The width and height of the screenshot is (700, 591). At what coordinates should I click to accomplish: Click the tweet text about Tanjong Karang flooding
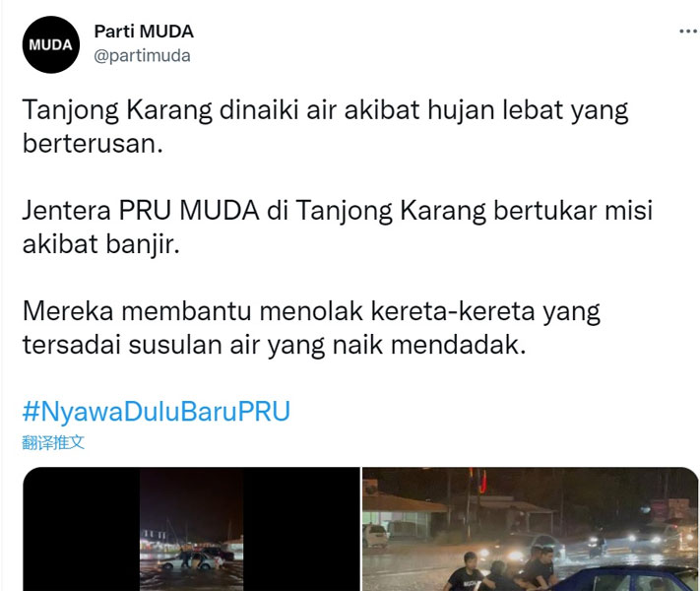click(326, 127)
